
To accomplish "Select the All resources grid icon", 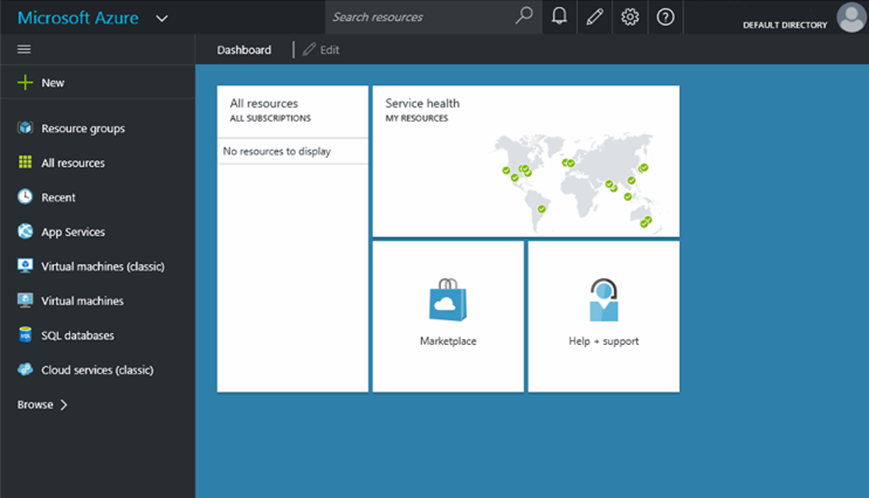I will 25,162.
